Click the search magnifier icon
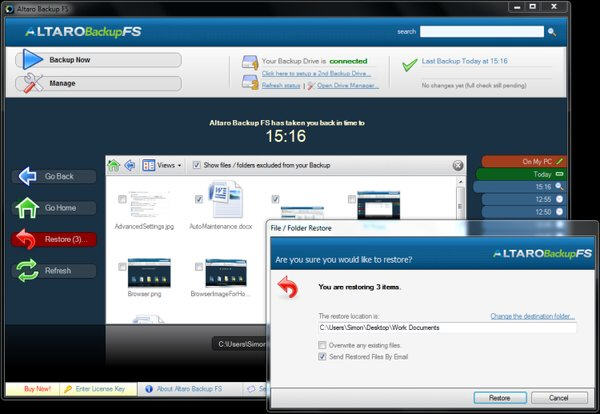This screenshot has width=600, height=414. [x=551, y=32]
